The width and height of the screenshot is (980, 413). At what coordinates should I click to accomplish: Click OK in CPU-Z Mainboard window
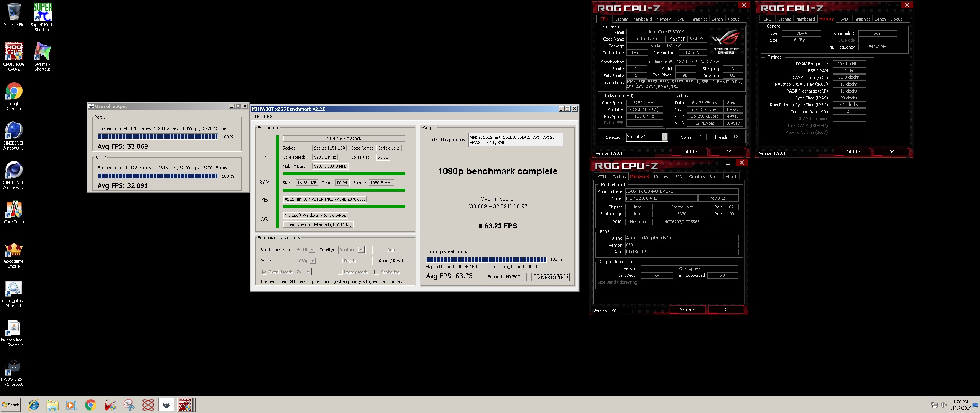tap(726, 309)
